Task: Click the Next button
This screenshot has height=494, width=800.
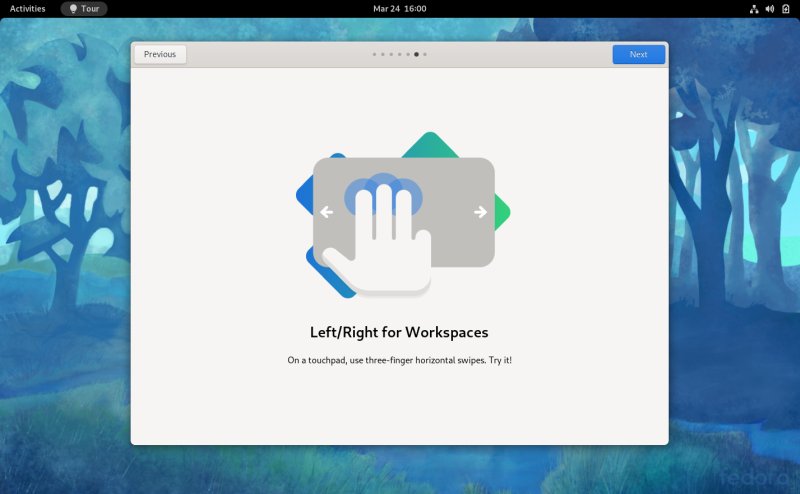Action: pos(638,55)
